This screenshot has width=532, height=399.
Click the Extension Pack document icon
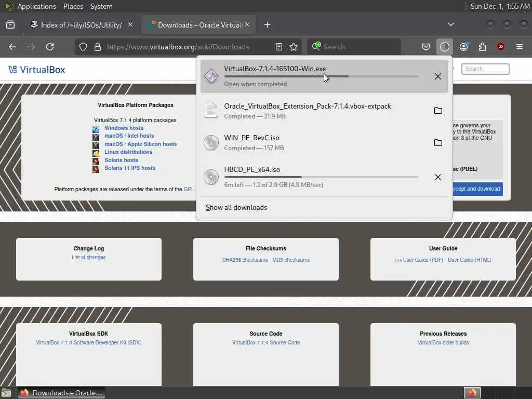[211, 111]
